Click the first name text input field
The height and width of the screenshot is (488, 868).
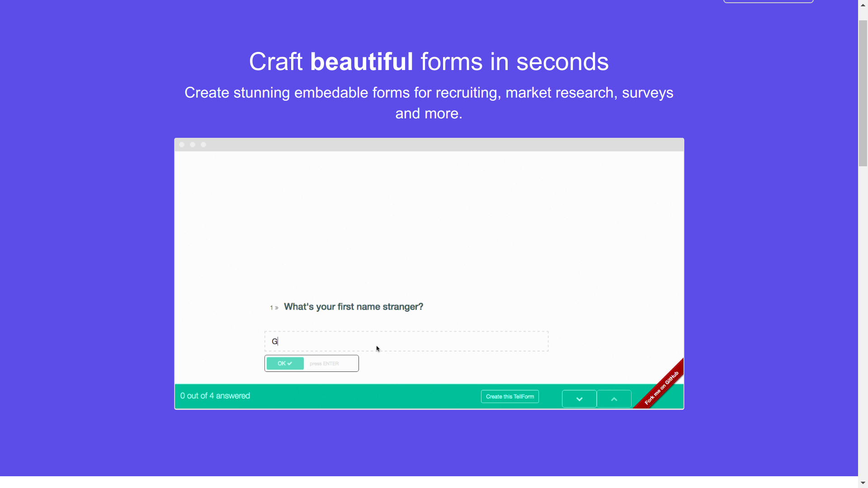406,341
